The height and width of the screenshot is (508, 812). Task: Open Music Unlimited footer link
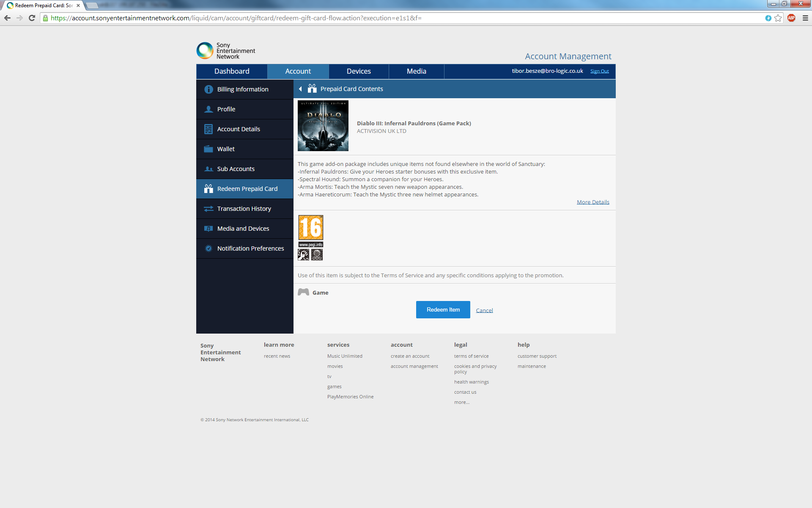coord(345,356)
